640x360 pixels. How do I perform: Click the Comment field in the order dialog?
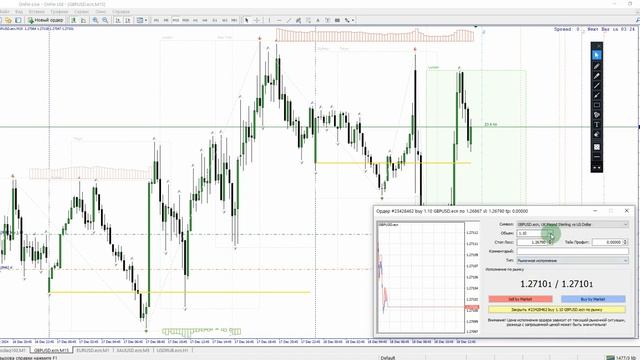pos(573,251)
